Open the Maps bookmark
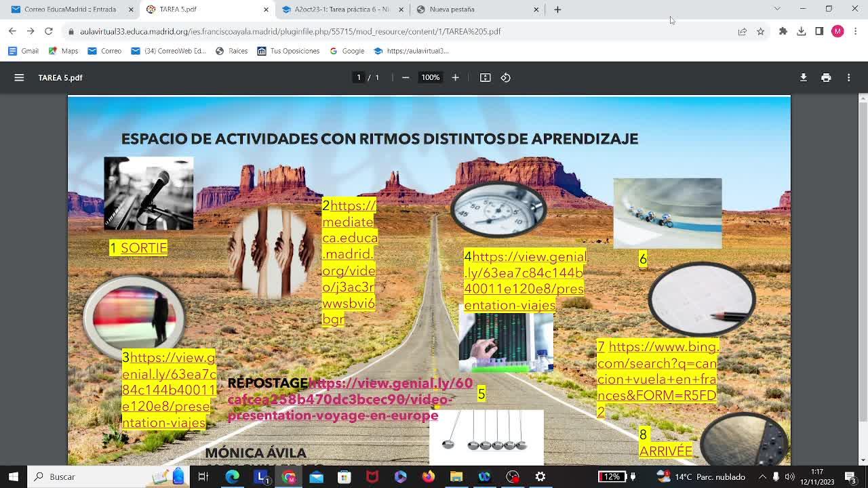Image resolution: width=868 pixels, height=488 pixels. pos(64,51)
